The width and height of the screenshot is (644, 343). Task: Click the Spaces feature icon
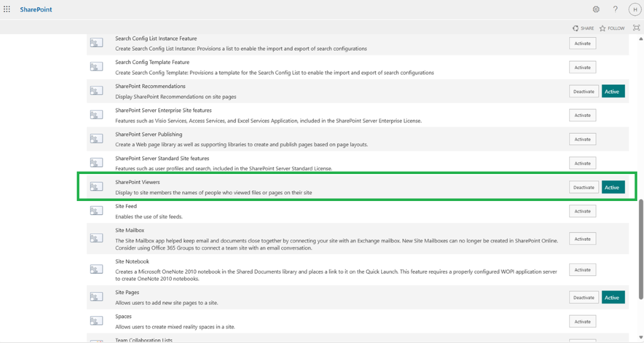(96, 321)
